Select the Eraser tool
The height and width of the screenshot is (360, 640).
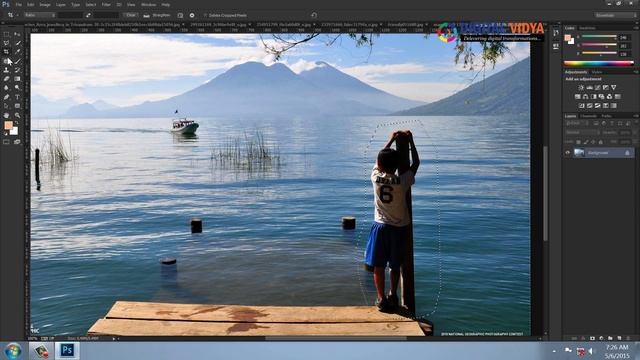(x=6, y=79)
